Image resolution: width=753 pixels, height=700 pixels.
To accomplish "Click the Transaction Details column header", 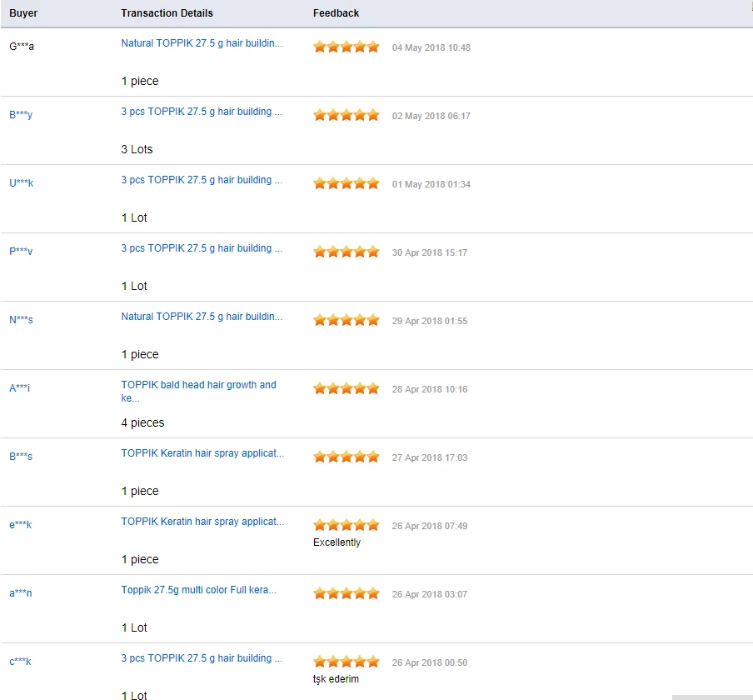I will tap(167, 13).
